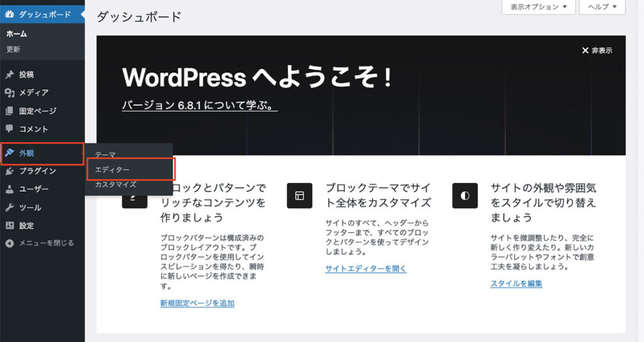Viewport: 644px width, 342px height.
Task: Click the media icon beside メディア
Action: pos(9,93)
